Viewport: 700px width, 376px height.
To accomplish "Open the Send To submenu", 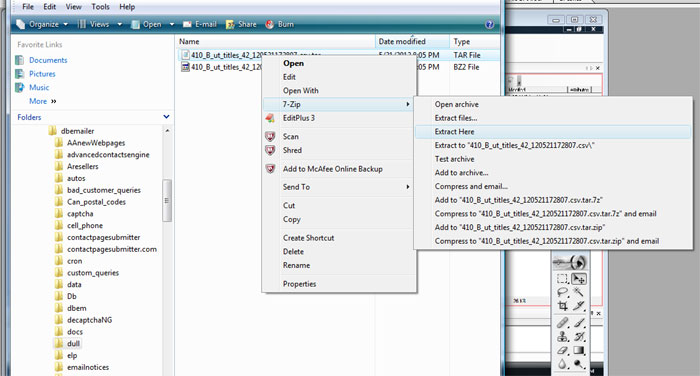I will [339, 187].
